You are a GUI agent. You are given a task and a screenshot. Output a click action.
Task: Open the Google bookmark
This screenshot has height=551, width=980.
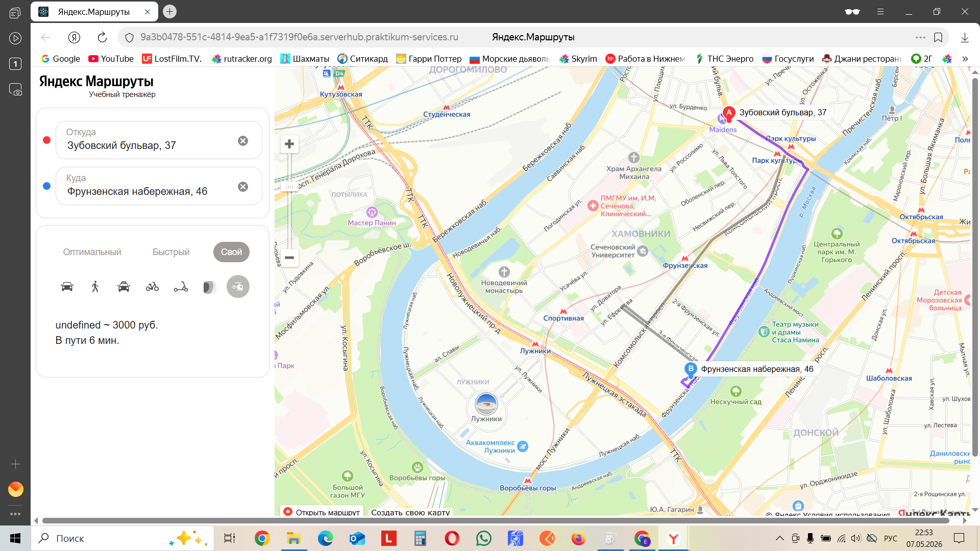(60, 59)
